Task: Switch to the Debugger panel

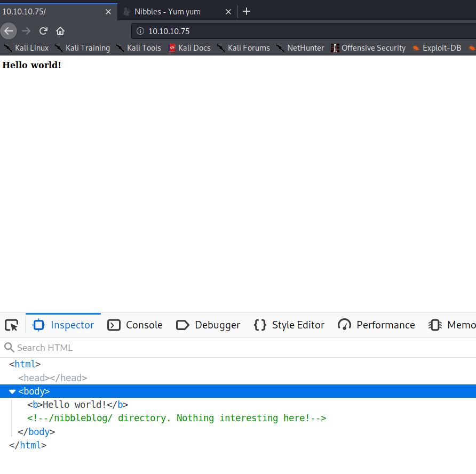Action: click(208, 325)
